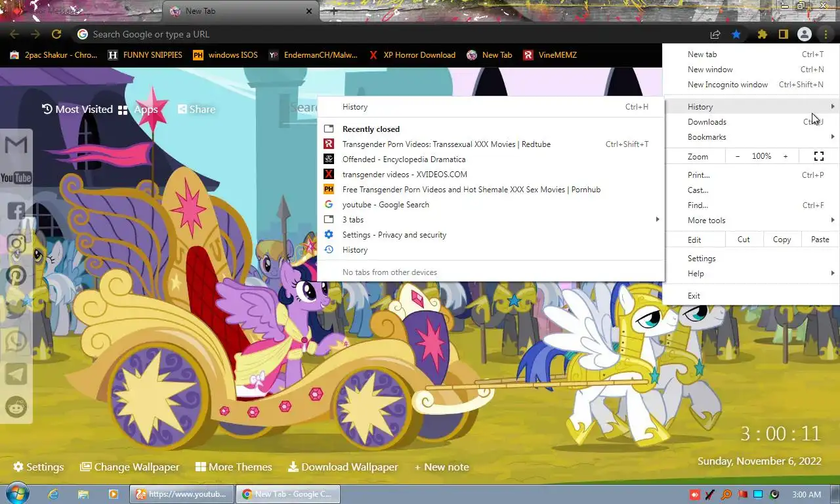This screenshot has width=840, height=504.
Task: Select Print... in Chrome menu
Action: click(x=751, y=175)
